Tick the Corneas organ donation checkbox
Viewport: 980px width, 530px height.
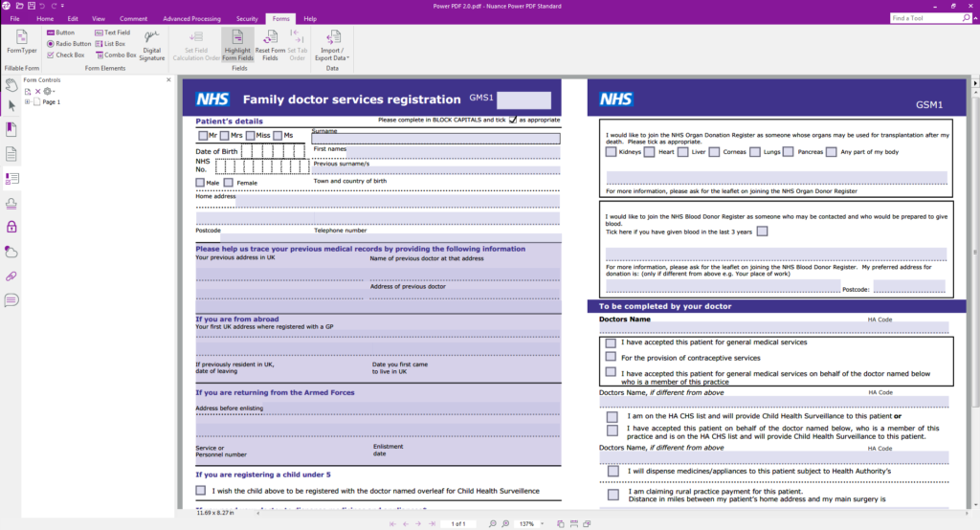pyautogui.click(x=714, y=152)
